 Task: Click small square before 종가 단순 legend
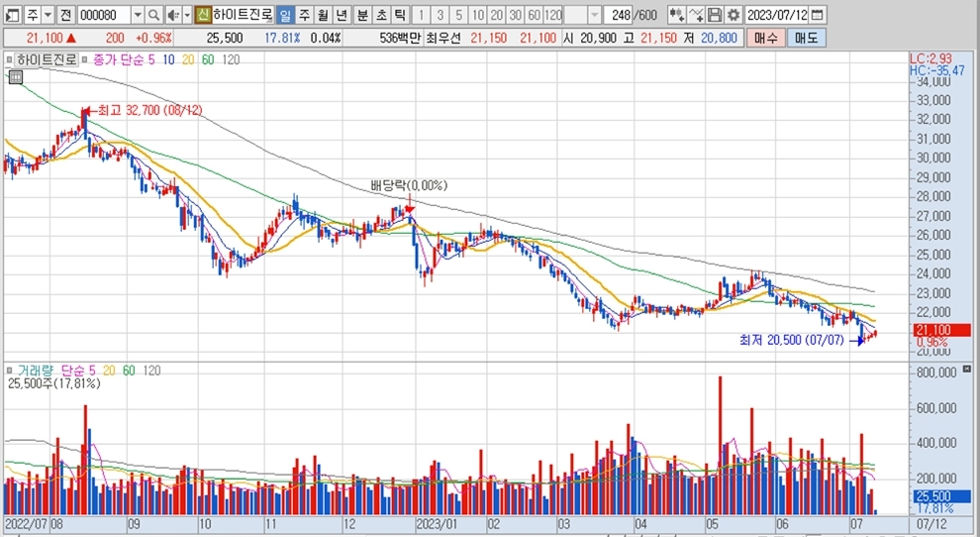(x=85, y=59)
